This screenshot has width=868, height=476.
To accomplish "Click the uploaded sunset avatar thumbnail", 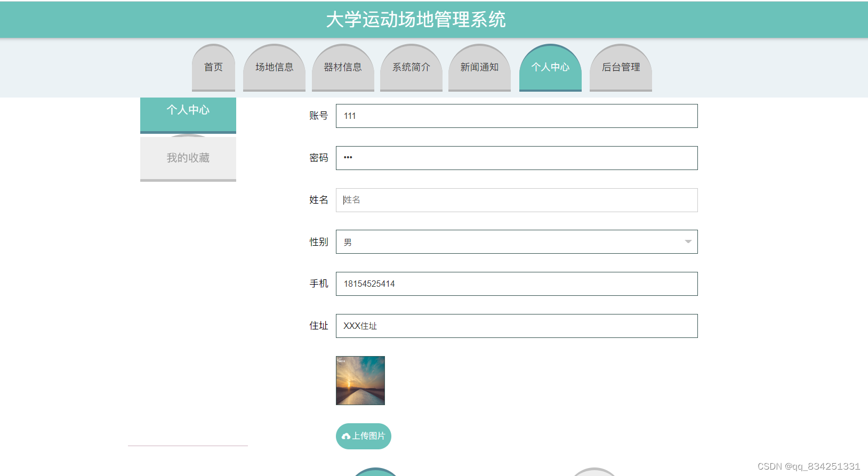I will coord(360,381).
